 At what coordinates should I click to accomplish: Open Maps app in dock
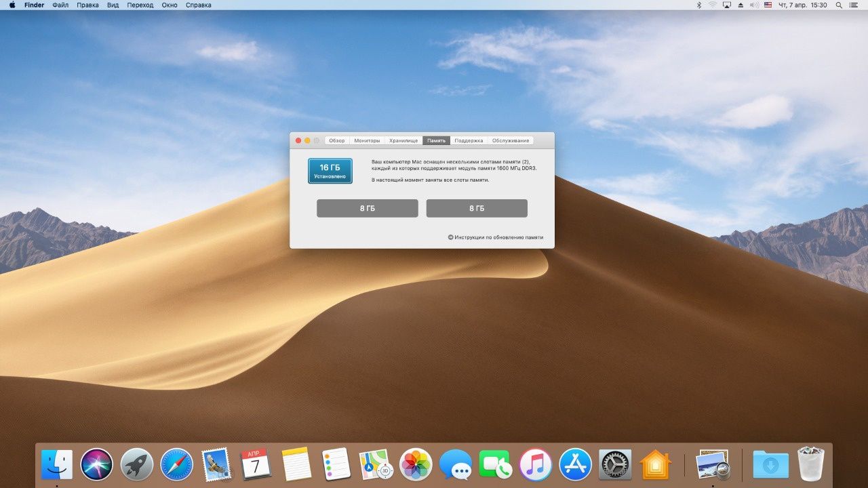click(376, 464)
